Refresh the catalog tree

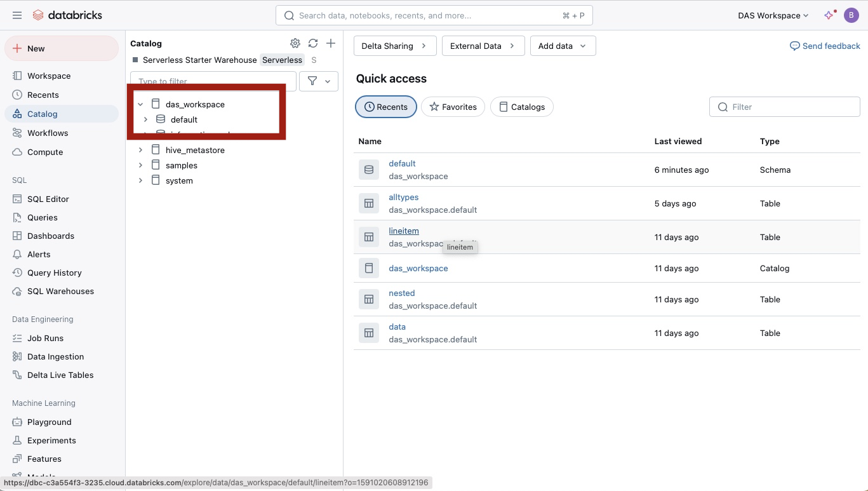point(313,43)
